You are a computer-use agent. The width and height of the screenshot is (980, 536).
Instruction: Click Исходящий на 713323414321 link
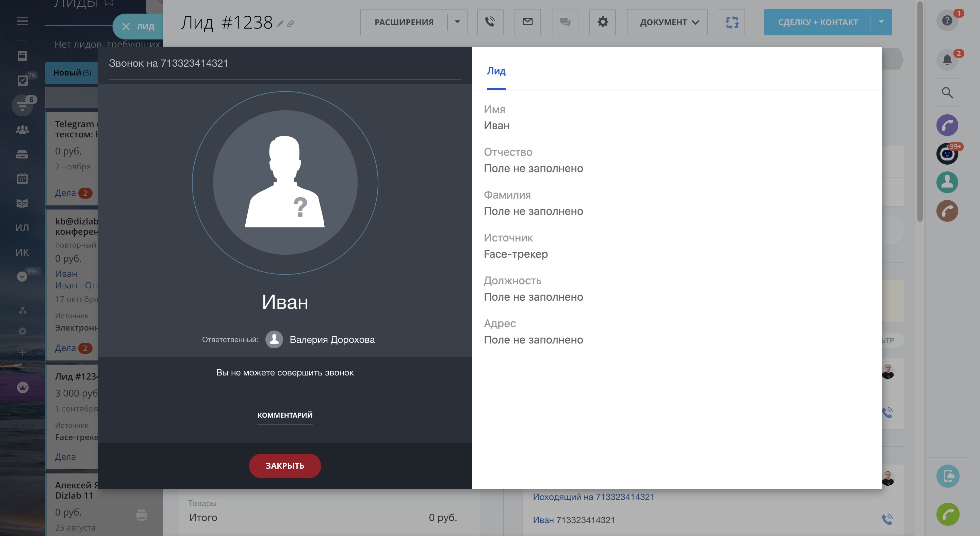point(593,497)
